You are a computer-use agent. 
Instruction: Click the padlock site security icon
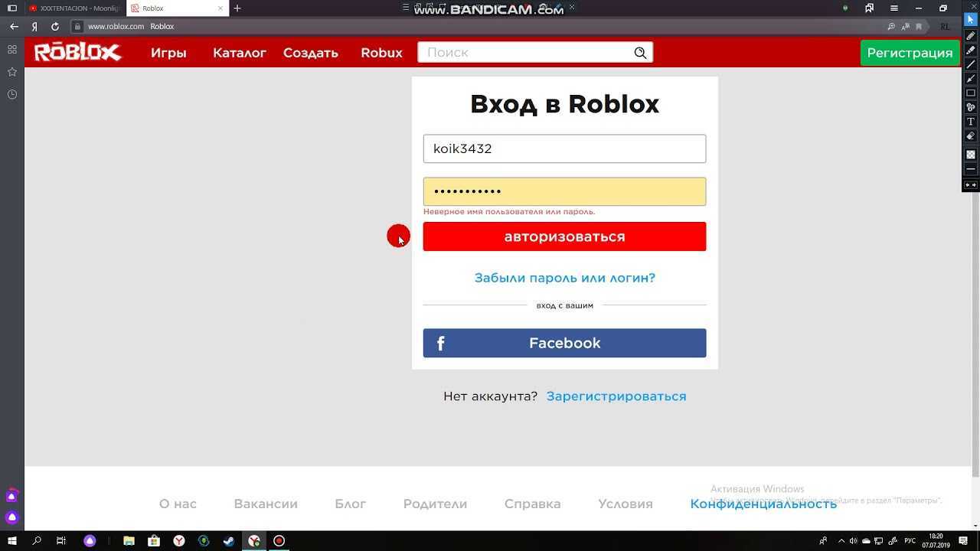(x=77, y=26)
